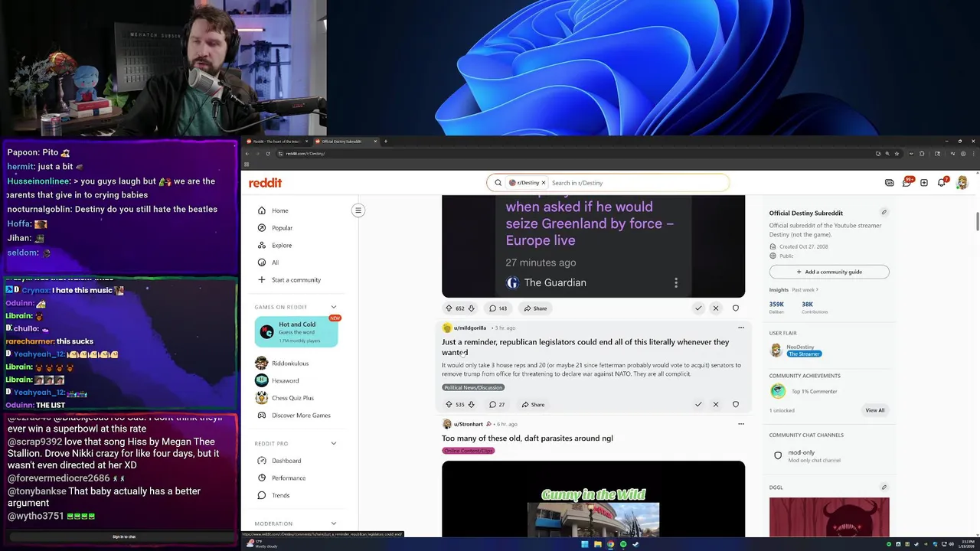This screenshot has height=551, width=980.
Task: Open the republican legislators post title
Action: point(585,347)
